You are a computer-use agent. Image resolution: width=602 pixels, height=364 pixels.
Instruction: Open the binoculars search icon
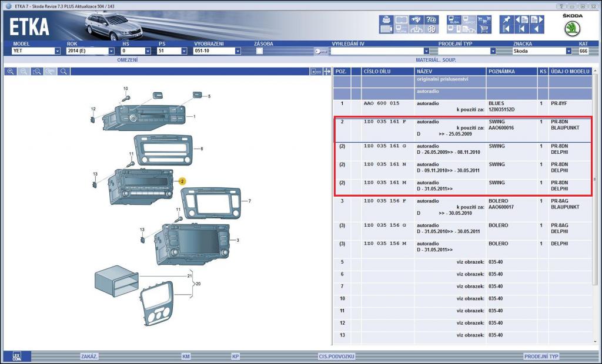[416, 19]
